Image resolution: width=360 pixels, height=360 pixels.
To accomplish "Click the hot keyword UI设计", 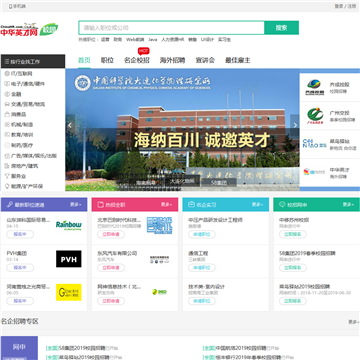I will pyautogui.click(x=207, y=40).
